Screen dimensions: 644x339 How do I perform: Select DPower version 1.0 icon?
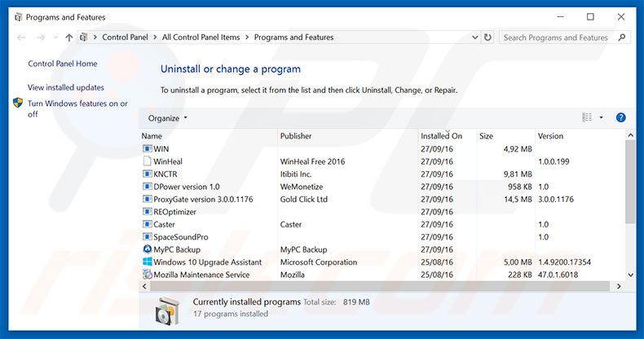click(x=147, y=187)
